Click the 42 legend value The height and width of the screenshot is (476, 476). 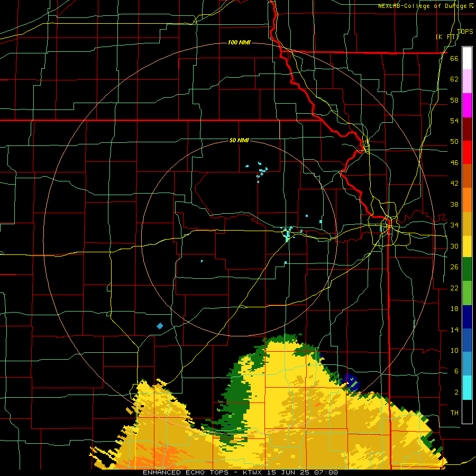click(x=454, y=184)
